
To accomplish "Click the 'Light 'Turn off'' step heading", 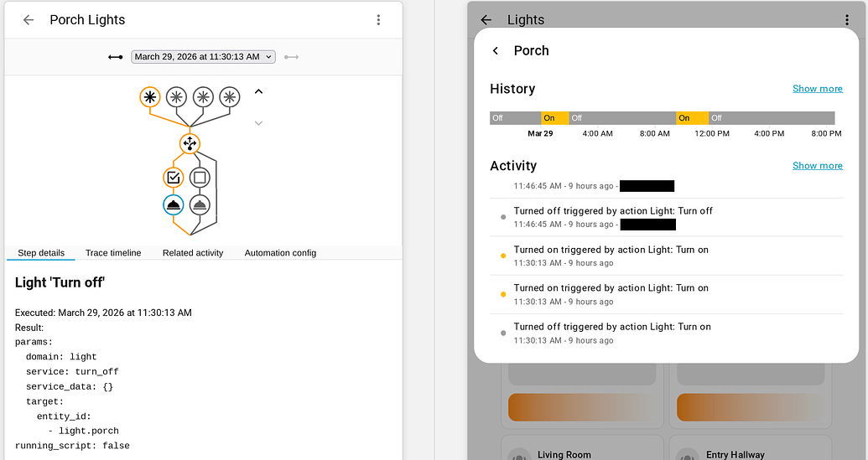I will pos(60,282).
